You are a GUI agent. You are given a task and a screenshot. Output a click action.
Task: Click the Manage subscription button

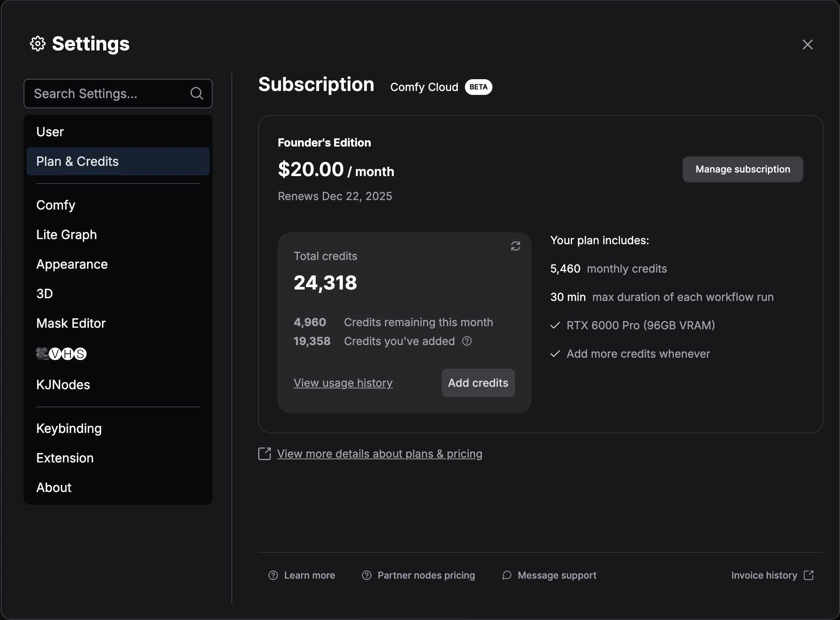742,169
